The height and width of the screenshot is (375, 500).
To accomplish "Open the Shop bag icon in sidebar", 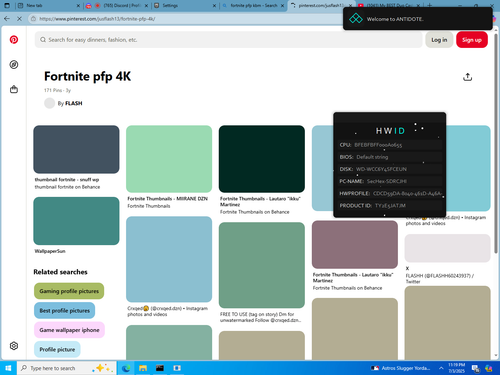I will coord(14,89).
